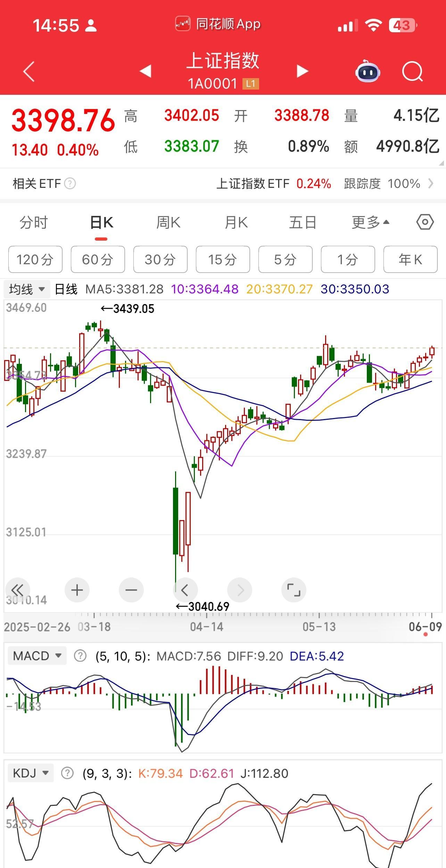Open the 均线 indicator dropdown

point(27,289)
